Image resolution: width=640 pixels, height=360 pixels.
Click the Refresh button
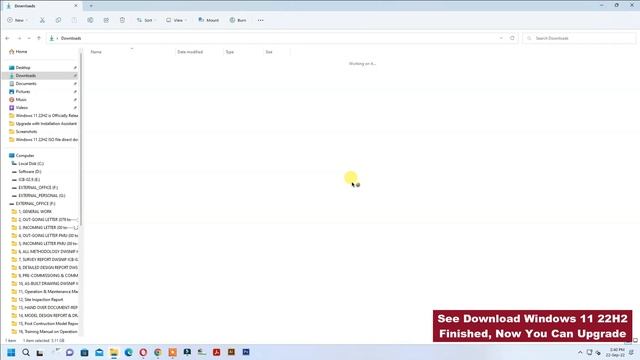[x=512, y=38]
